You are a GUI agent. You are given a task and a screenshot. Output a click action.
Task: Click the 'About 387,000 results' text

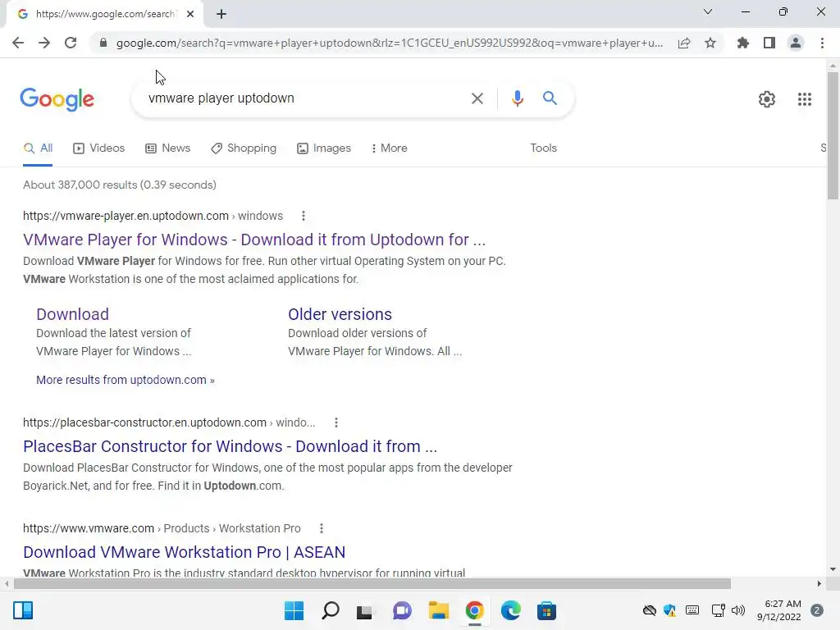(120, 185)
